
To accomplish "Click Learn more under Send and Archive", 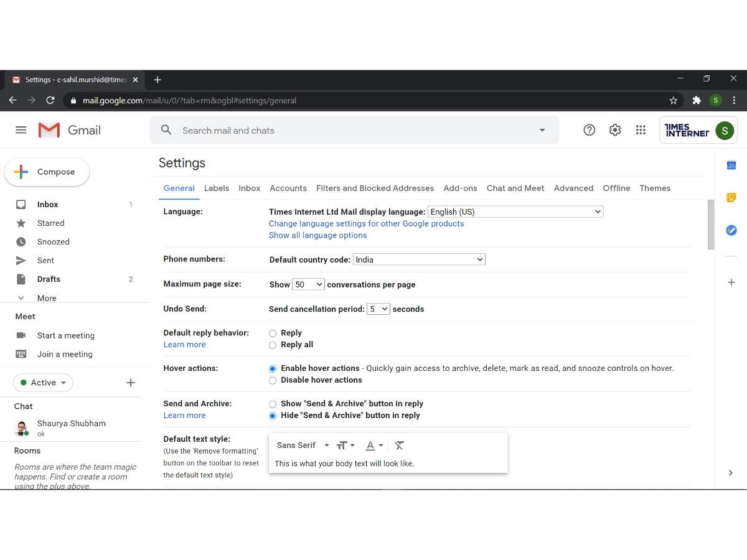I will [x=184, y=415].
